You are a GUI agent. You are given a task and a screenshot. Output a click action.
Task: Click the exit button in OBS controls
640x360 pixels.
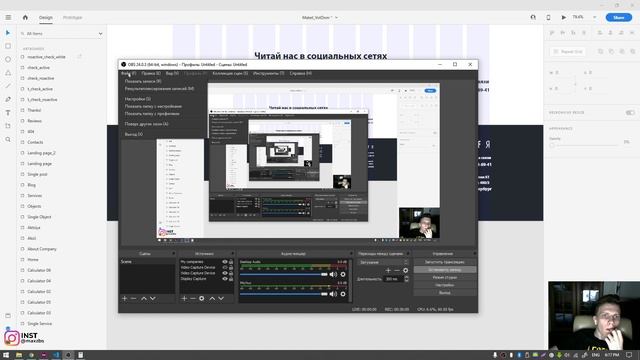(x=444, y=293)
